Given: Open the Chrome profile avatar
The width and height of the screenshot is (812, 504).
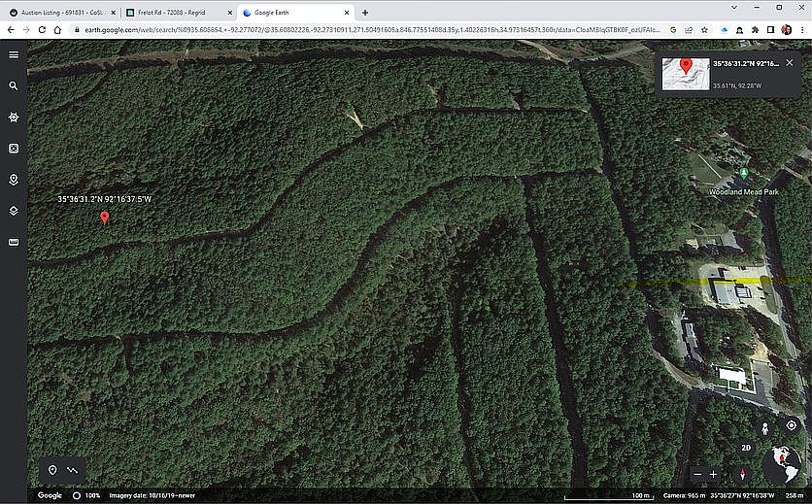Looking at the screenshot, I should [786, 30].
